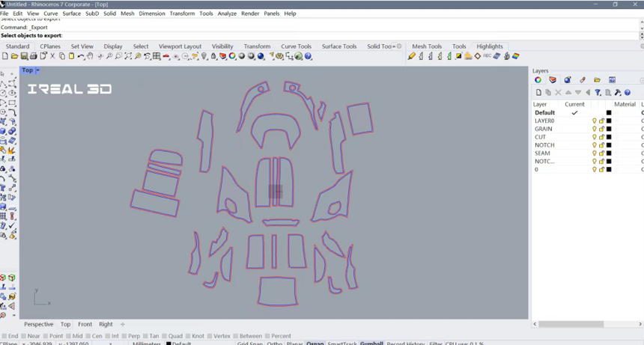Image resolution: width=644 pixels, height=345 pixels.
Task: Open the Top viewport title dropdown arrow
Action: [x=37, y=70]
